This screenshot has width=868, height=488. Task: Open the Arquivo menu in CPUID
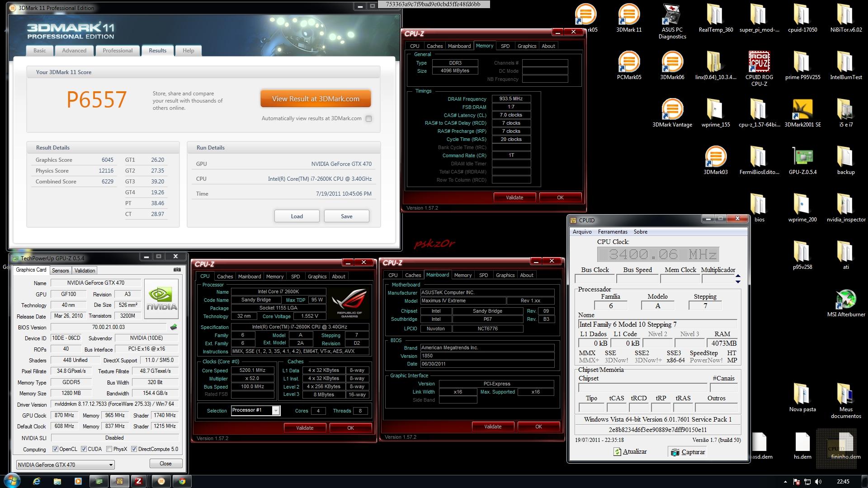[582, 232]
